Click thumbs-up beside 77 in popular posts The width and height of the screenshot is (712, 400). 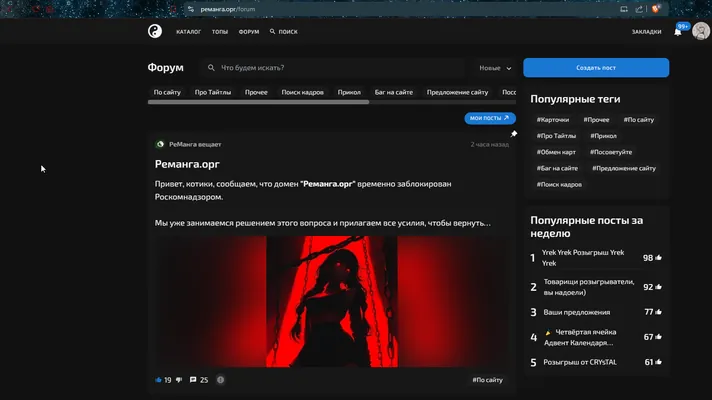(x=658, y=312)
